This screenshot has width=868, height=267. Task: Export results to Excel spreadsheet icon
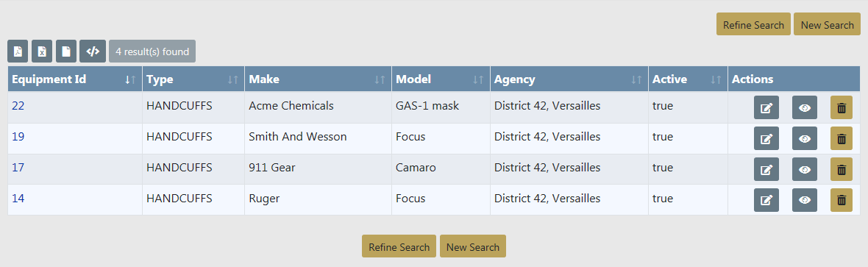[42, 51]
